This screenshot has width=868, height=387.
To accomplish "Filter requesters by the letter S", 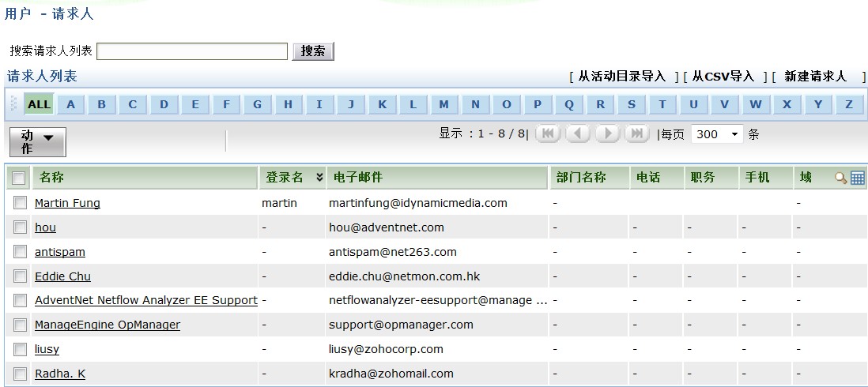I will 631,104.
